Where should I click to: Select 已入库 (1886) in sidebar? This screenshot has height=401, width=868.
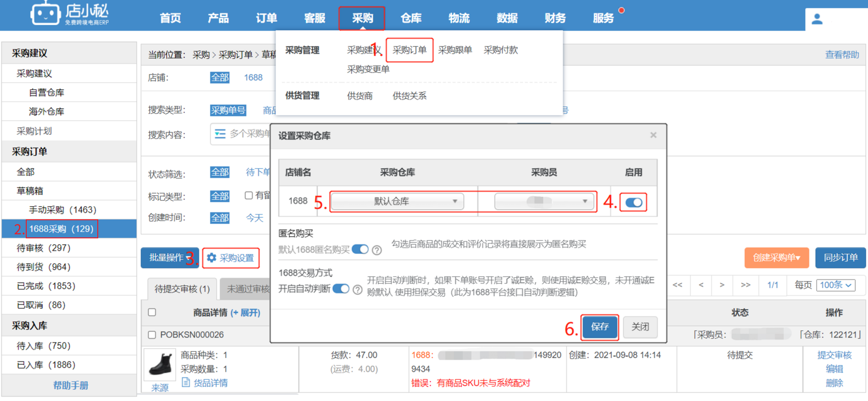pyautogui.click(x=69, y=365)
